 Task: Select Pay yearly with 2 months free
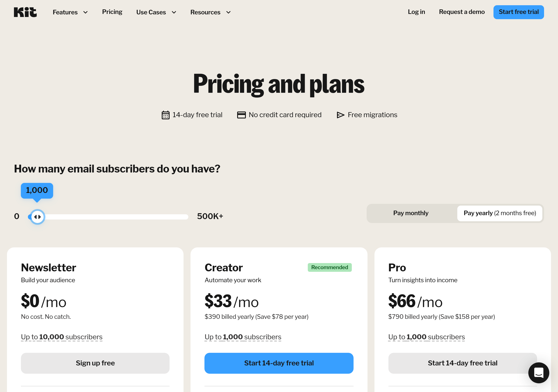(500, 213)
